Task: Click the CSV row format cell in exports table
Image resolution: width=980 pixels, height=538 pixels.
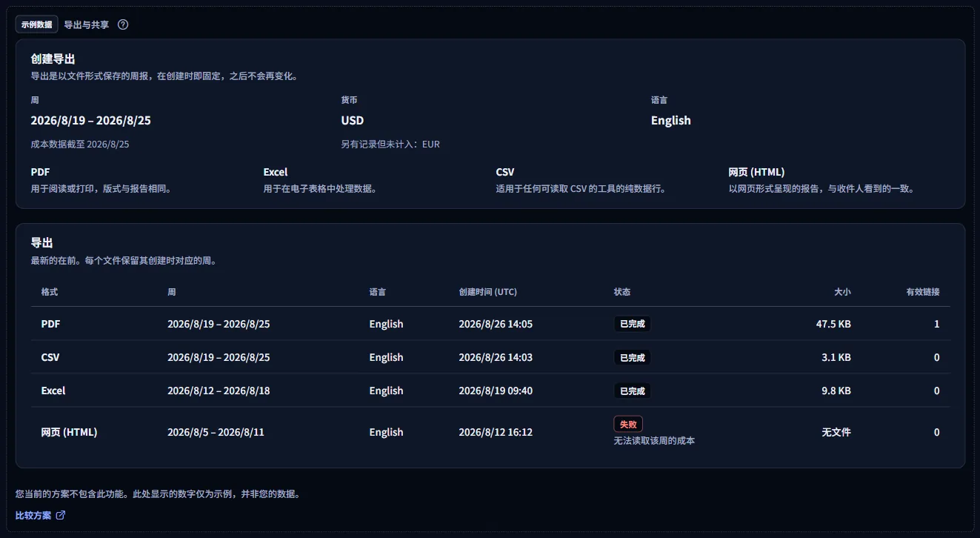Action: pos(50,357)
